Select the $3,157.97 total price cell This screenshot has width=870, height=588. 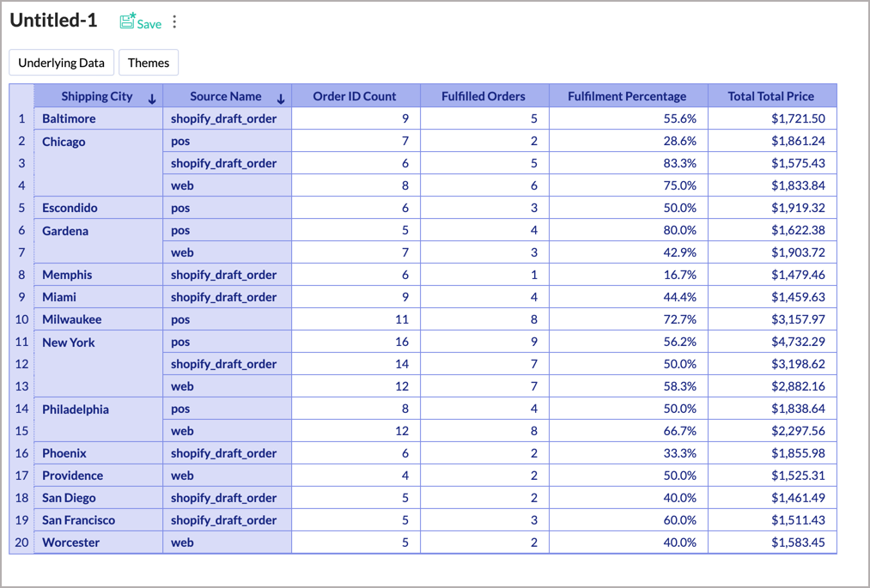(797, 319)
